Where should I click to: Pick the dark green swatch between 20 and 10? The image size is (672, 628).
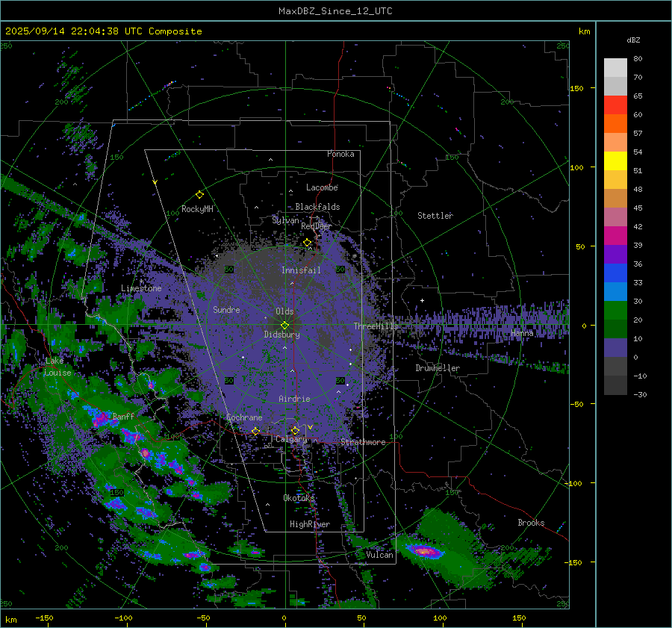click(x=615, y=329)
